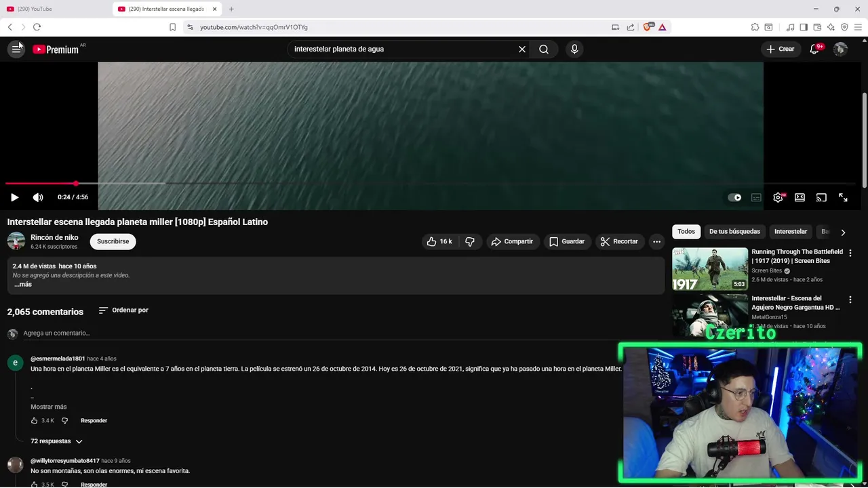This screenshot has width=868, height=488.
Task: Open a new browser tab
Action: (231, 9)
